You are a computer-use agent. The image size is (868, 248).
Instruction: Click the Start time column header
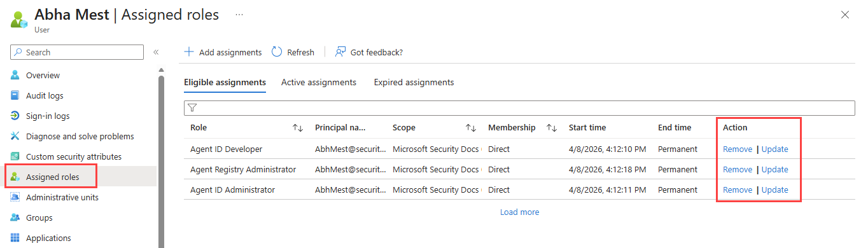tap(587, 128)
